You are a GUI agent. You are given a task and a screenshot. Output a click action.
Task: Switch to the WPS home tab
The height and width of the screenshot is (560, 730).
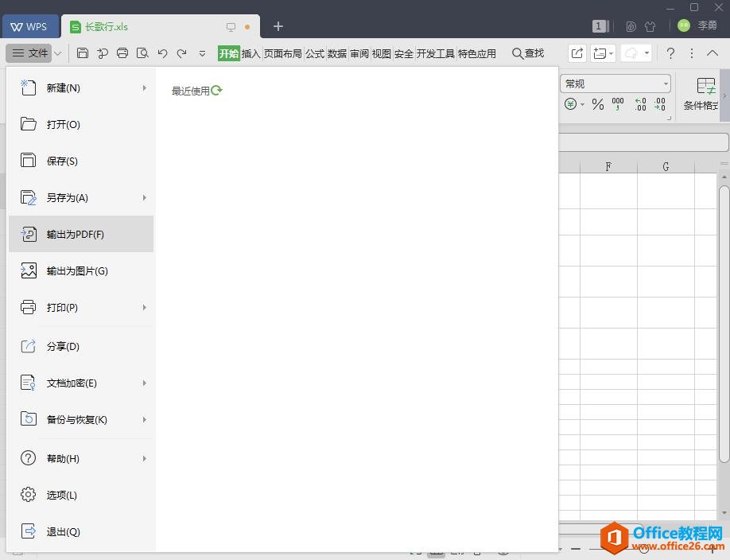(x=30, y=26)
